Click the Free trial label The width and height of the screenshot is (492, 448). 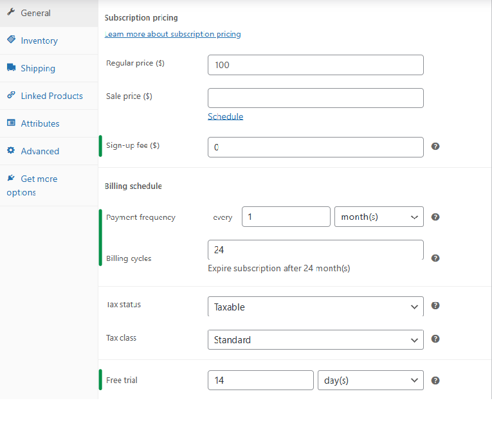tap(122, 381)
